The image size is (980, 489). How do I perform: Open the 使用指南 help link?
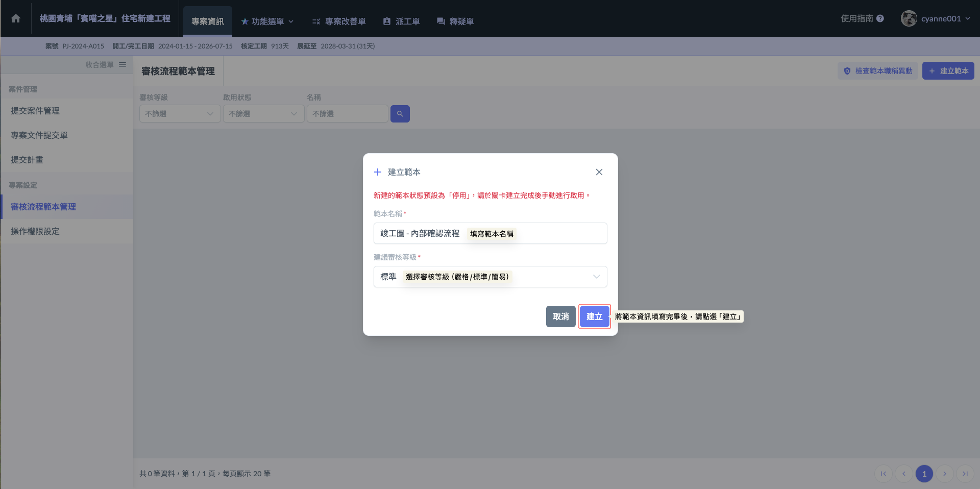[863, 18]
